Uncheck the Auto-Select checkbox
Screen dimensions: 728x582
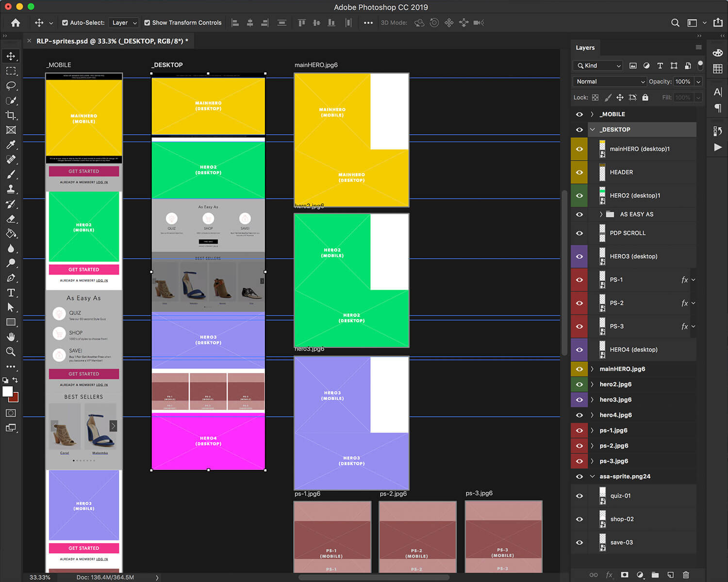click(65, 23)
